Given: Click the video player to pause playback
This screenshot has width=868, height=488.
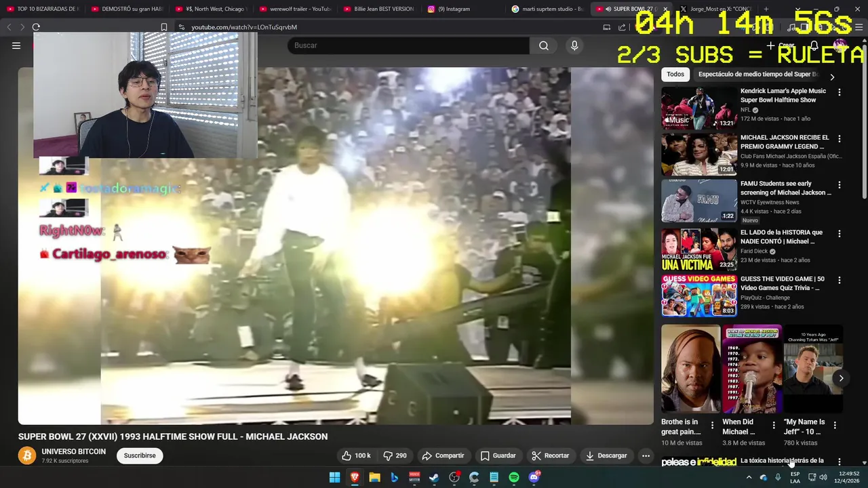Looking at the screenshot, I should pos(336,245).
